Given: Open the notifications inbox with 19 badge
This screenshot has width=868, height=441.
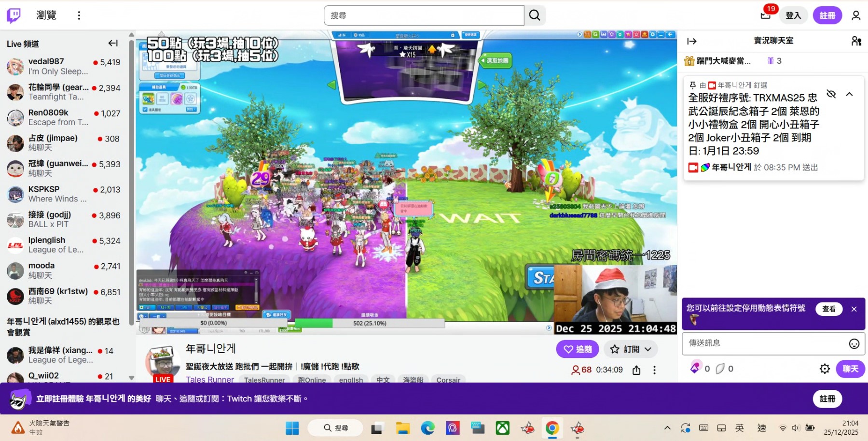Looking at the screenshot, I should [x=765, y=15].
